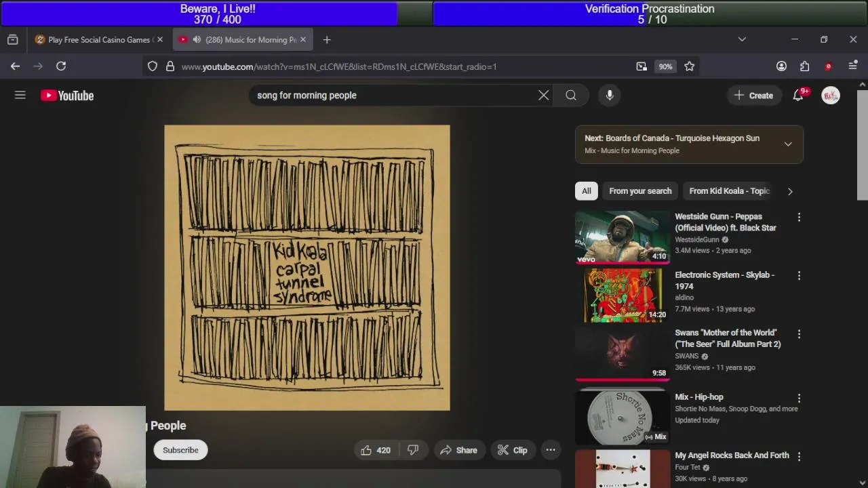Go to YouTube home via logo
This screenshot has width=868, height=488.
pos(67,96)
